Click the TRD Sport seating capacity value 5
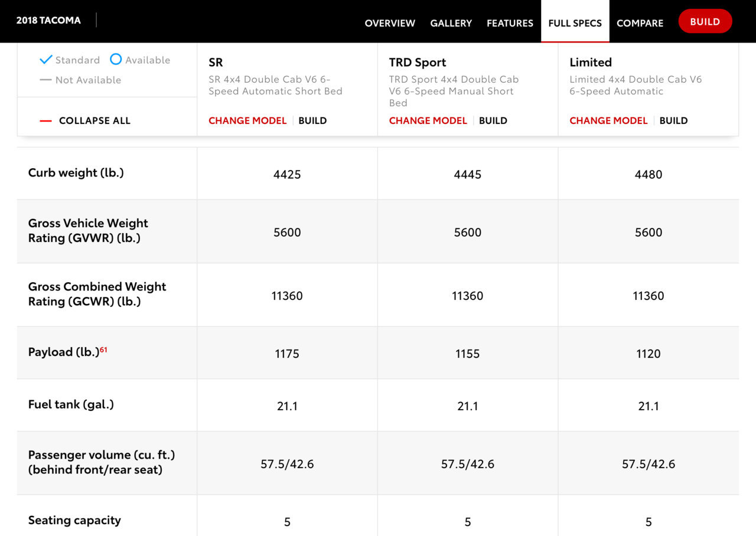This screenshot has width=756, height=536. coord(468,522)
